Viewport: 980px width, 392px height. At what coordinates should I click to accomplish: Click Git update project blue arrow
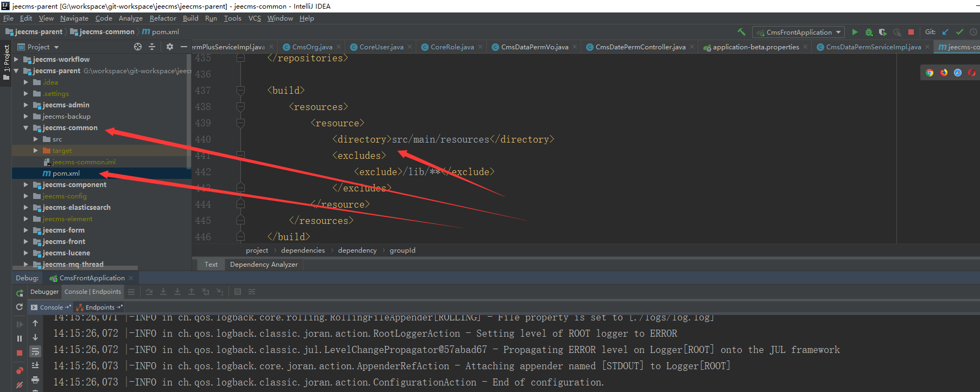coord(946,32)
